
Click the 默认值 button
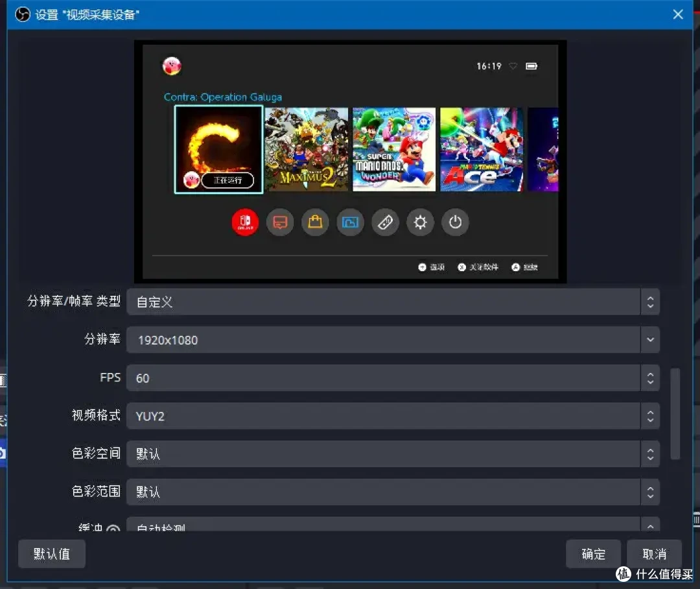pos(52,554)
